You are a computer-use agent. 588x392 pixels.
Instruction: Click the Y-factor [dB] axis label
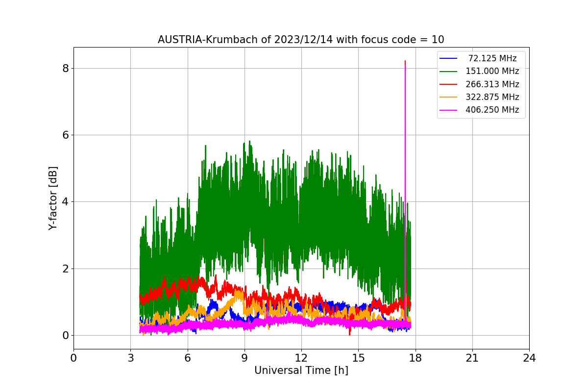click(x=53, y=198)
